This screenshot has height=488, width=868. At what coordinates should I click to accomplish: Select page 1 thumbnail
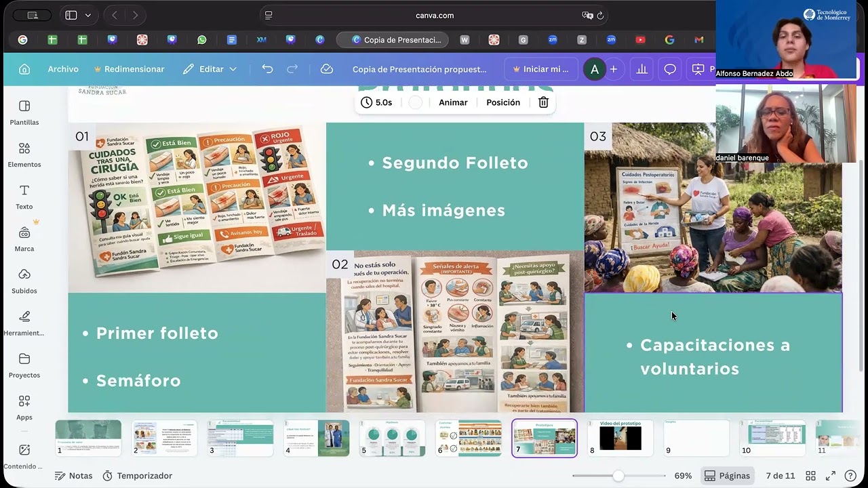click(88, 438)
